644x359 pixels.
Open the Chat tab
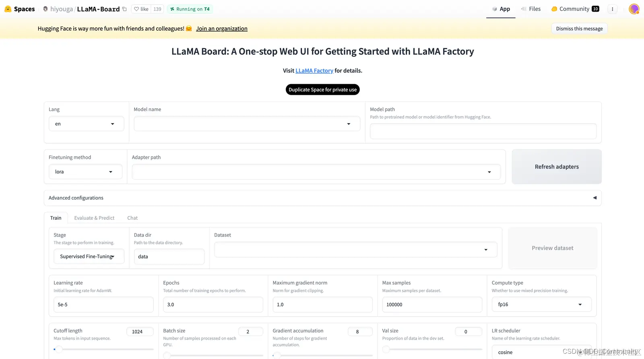[132, 218]
